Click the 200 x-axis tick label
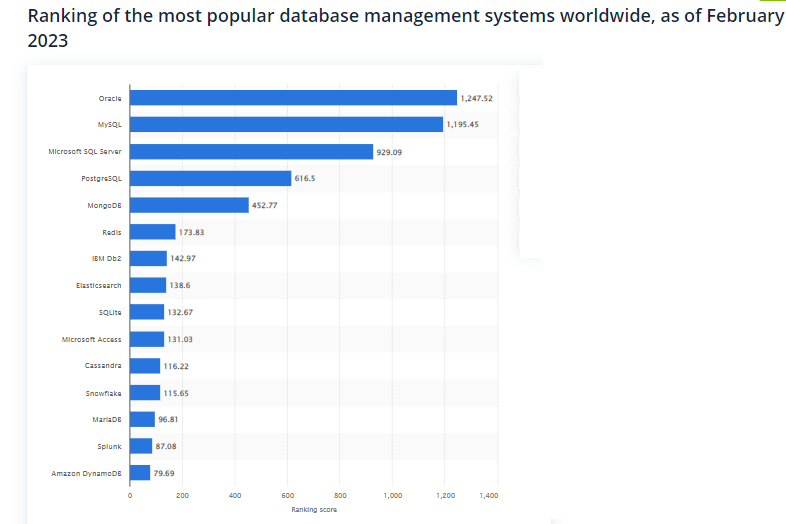786x524 pixels. point(182,495)
